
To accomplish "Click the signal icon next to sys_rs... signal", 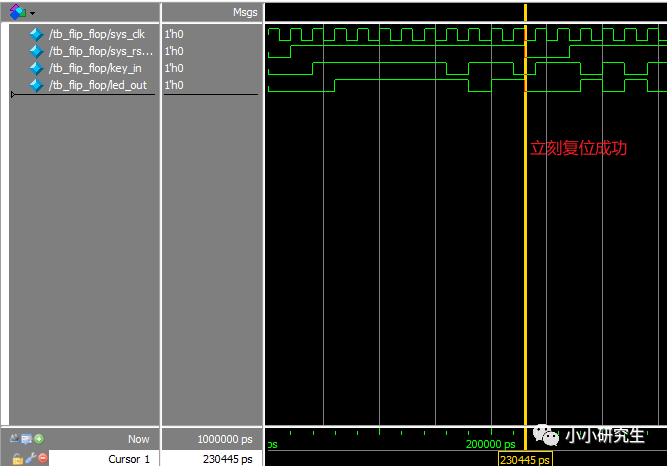I will click(36, 51).
